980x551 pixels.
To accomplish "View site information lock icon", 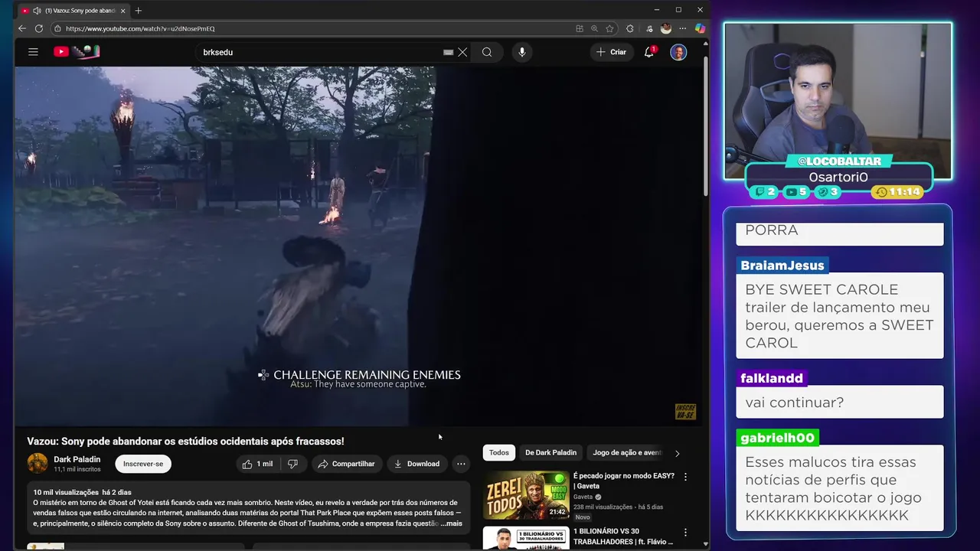I will 57,28.
